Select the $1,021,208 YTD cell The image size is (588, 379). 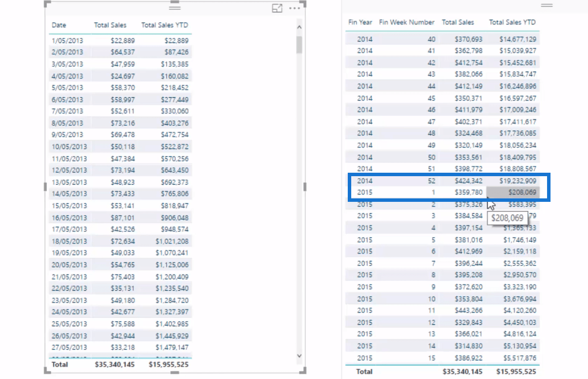coord(172,241)
